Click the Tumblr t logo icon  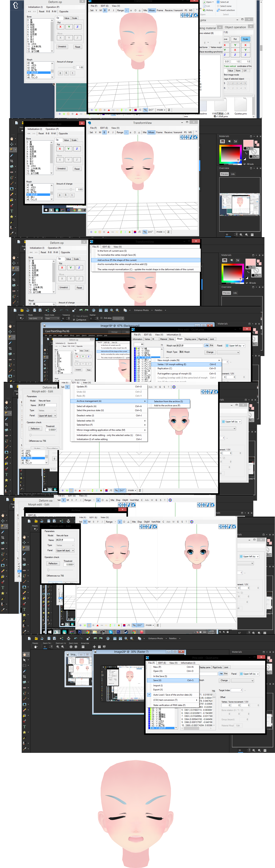point(16,5)
